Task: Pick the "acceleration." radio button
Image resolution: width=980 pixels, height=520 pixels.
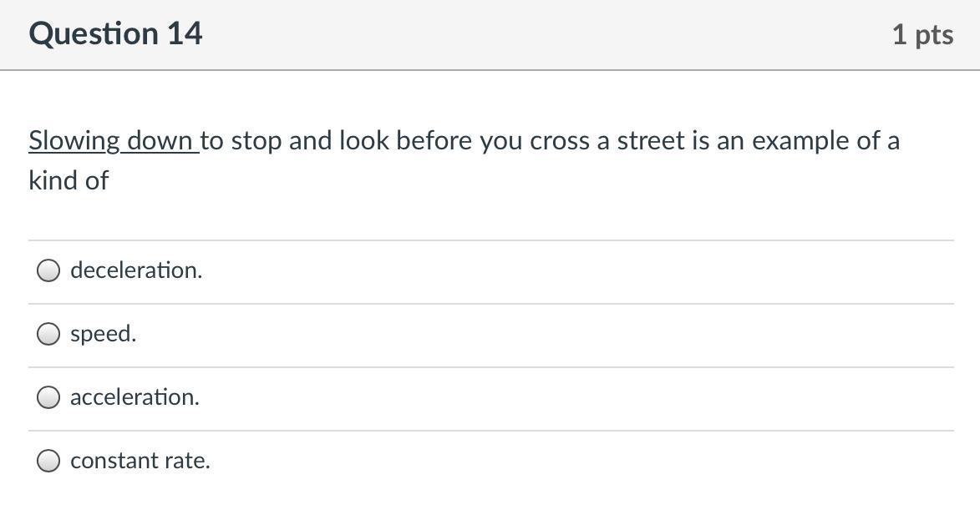Action: 48,397
